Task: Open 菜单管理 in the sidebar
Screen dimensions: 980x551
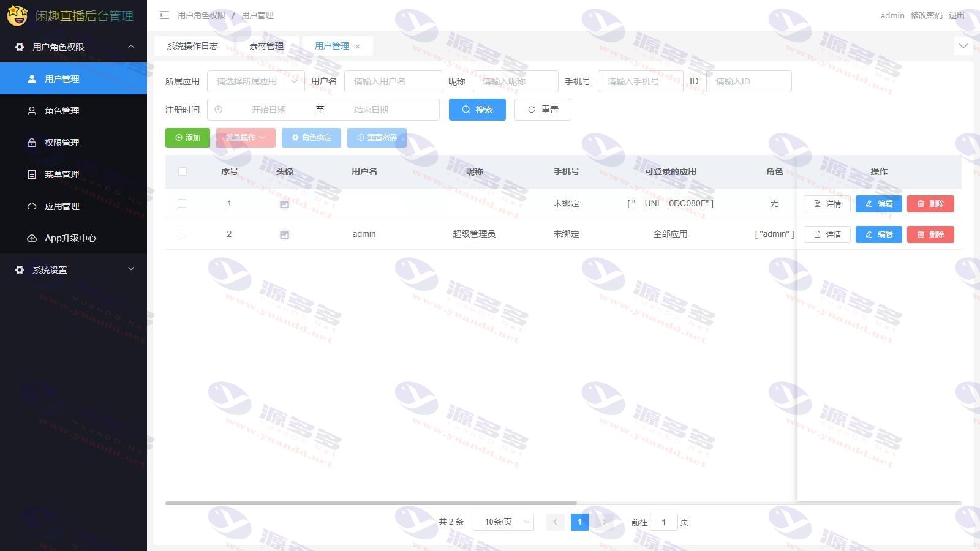Action: click(73, 174)
